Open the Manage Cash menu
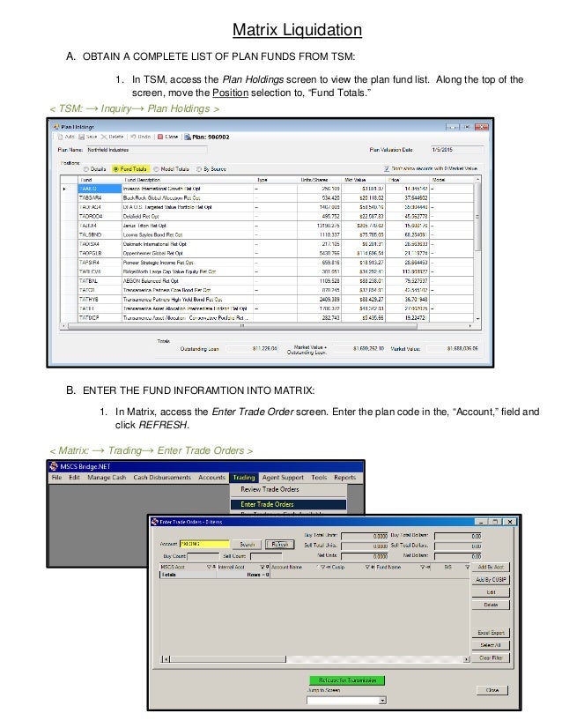The image size is (562, 728). pos(107,478)
